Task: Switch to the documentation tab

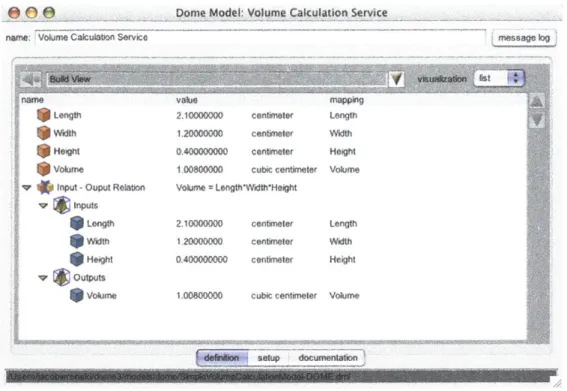Action: [x=328, y=358]
